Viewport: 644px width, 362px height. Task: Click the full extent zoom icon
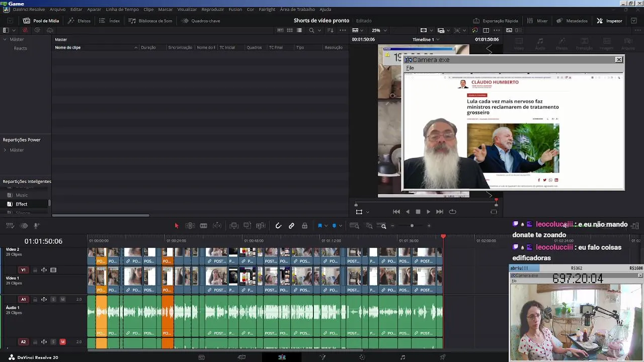point(354,226)
